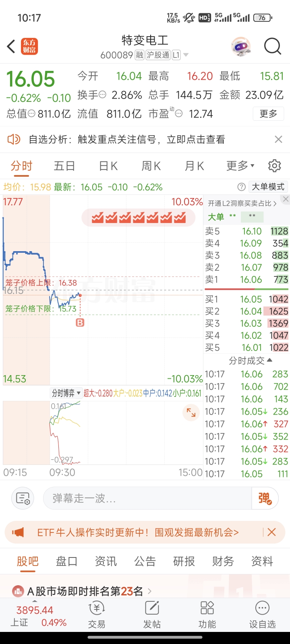Tap the back arrow icon

coord(11,47)
